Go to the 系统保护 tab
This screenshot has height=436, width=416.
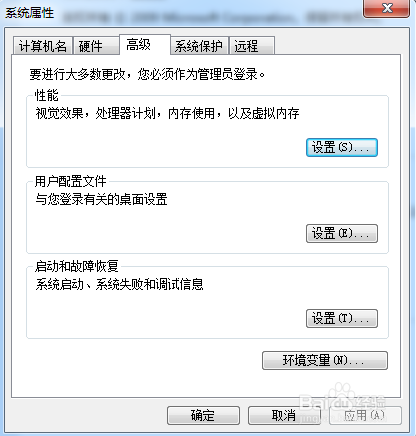click(x=199, y=46)
